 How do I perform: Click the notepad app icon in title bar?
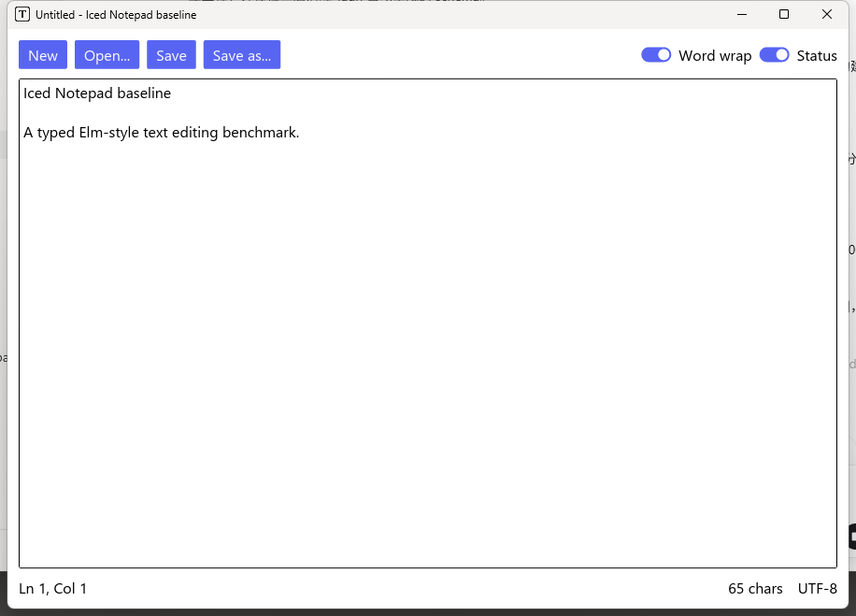(x=22, y=15)
